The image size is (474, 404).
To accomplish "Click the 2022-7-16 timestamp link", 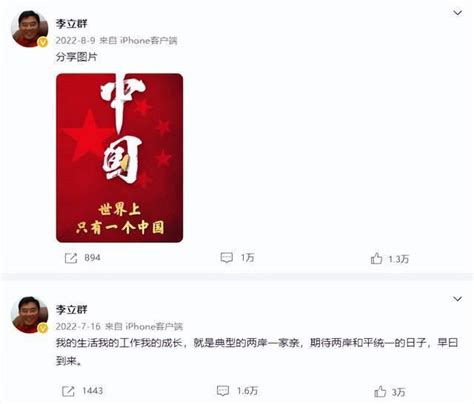I will [x=78, y=326].
